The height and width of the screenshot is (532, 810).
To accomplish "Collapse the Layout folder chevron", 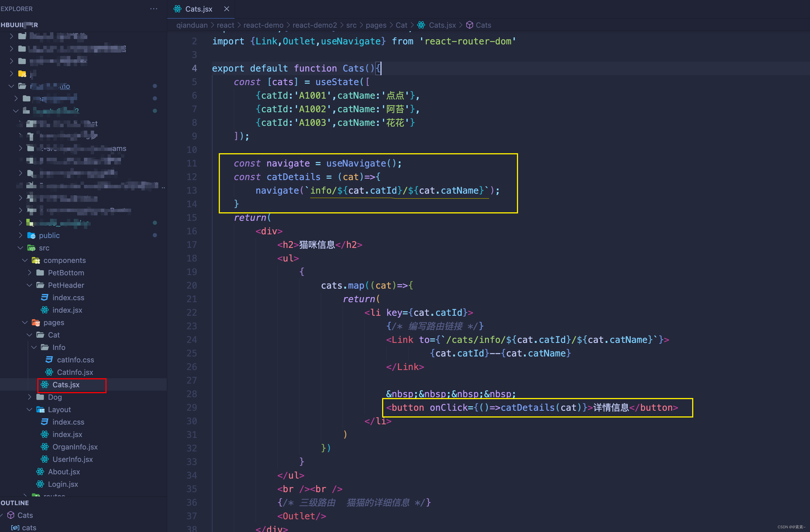I will 30,410.
